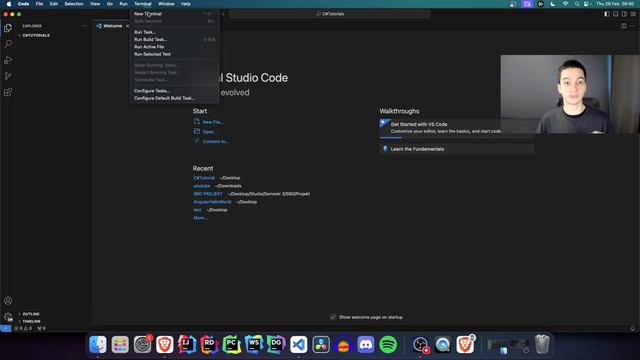The image size is (640, 360).
Task: Open recent SBD PROJEKT link
Action: 208,194
